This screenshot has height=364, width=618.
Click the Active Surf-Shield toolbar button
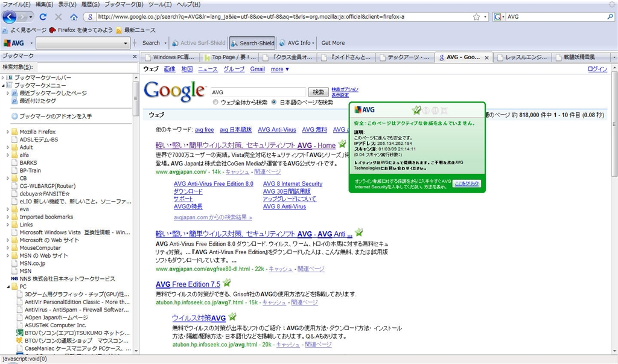[199, 43]
